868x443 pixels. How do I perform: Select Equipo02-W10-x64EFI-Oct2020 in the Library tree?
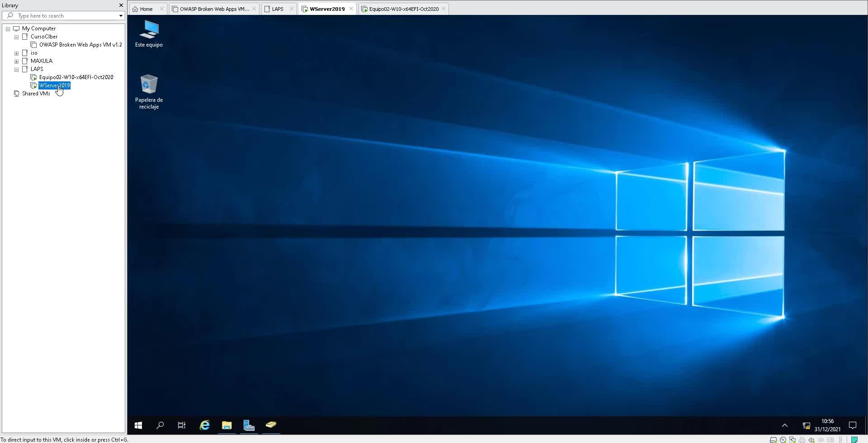[x=76, y=77]
